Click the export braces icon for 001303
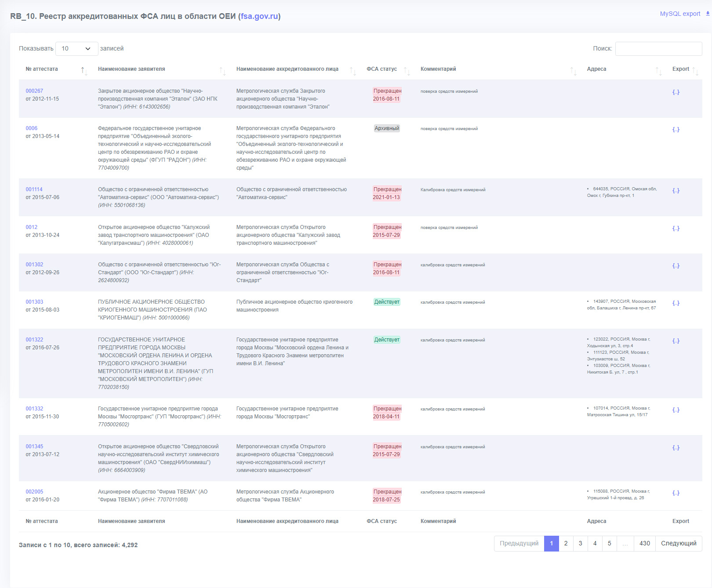The image size is (712, 588). pos(676,303)
